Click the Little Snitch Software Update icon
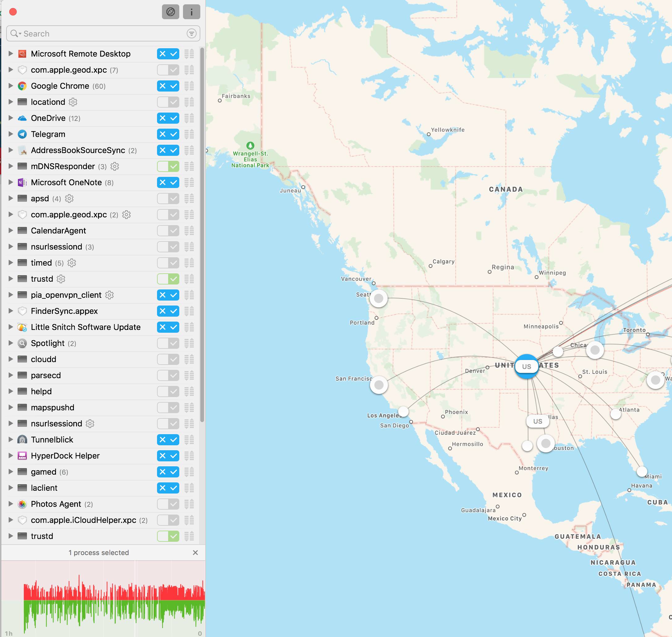Screen dimensions: 672x637 [22, 327]
